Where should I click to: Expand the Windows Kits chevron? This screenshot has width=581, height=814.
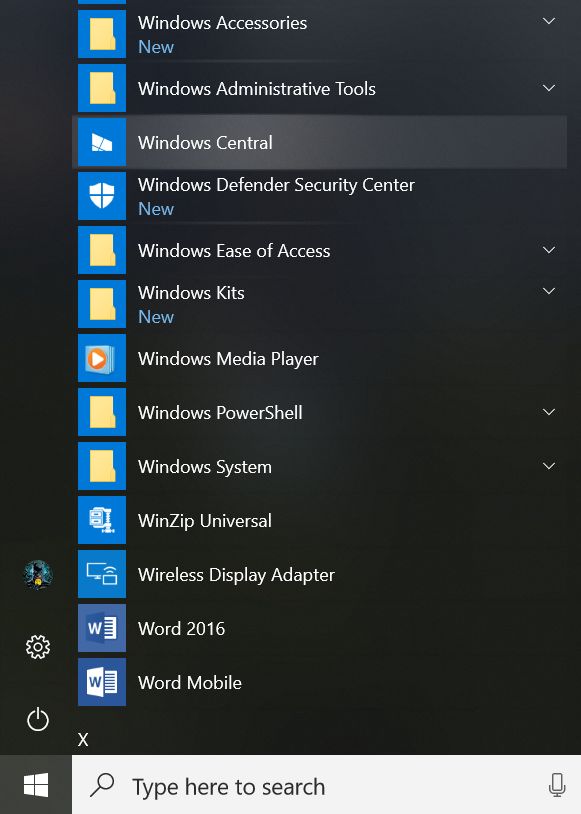549,291
